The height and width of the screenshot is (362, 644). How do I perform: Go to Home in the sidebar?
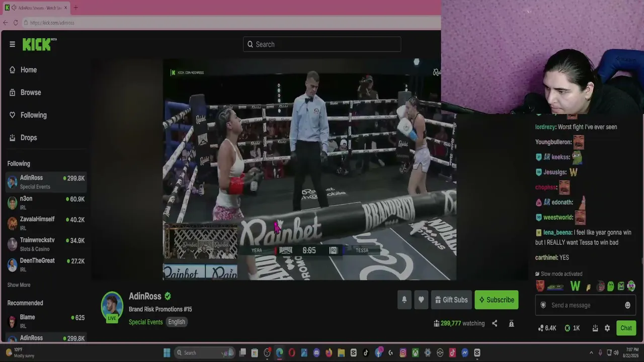pyautogui.click(x=23, y=70)
